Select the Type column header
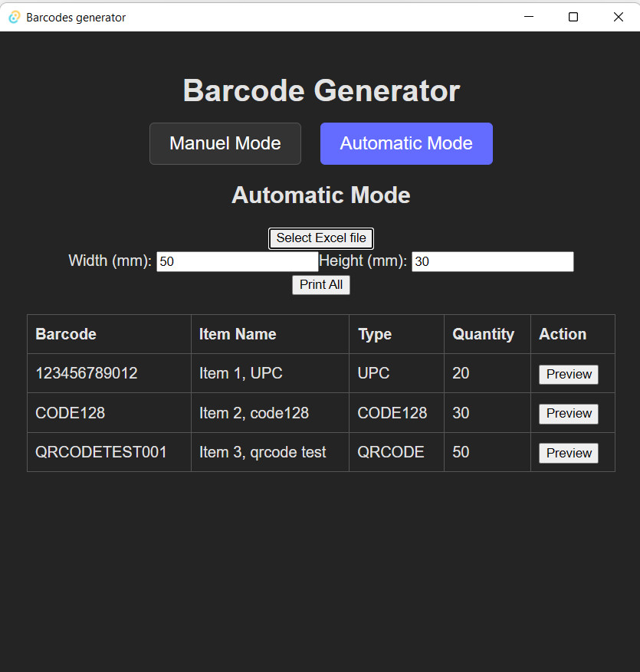This screenshot has width=640, height=672. pos(374,334)
